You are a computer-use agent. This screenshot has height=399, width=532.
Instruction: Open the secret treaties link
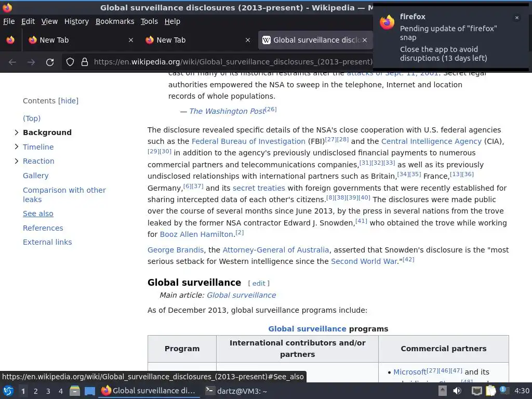point(259,188)
